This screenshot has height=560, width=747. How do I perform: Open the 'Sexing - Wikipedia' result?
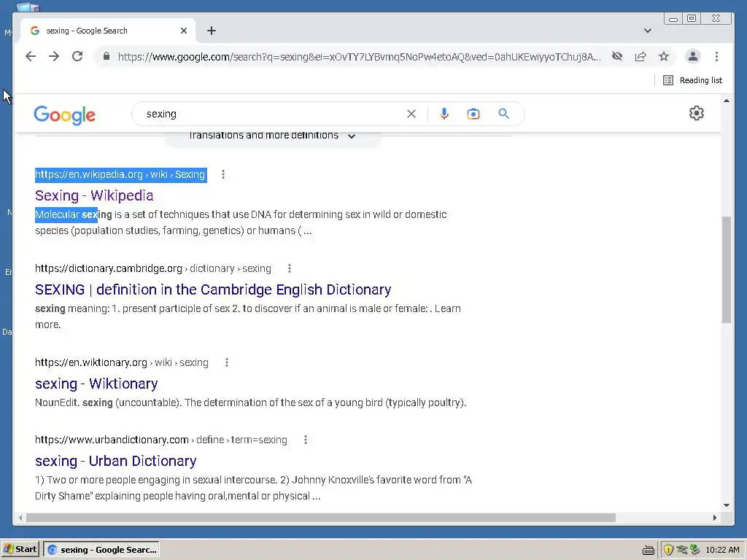coord(94,195)
